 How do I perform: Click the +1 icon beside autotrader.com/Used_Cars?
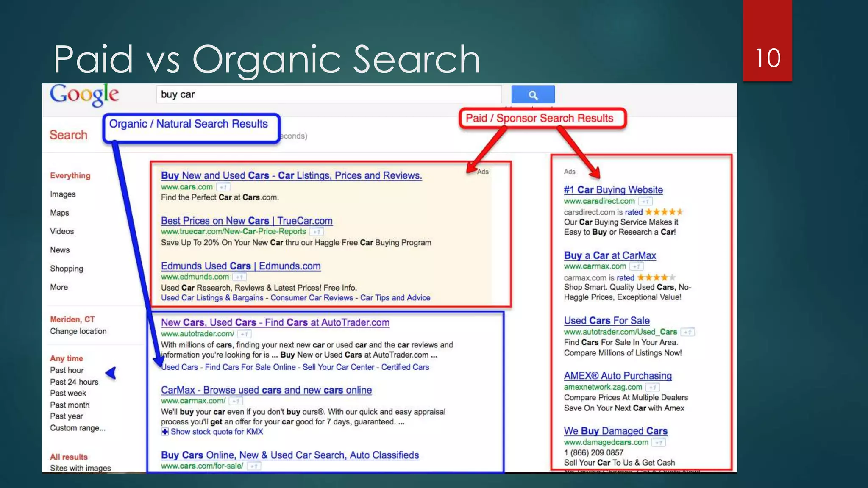[x=688, y=332]
